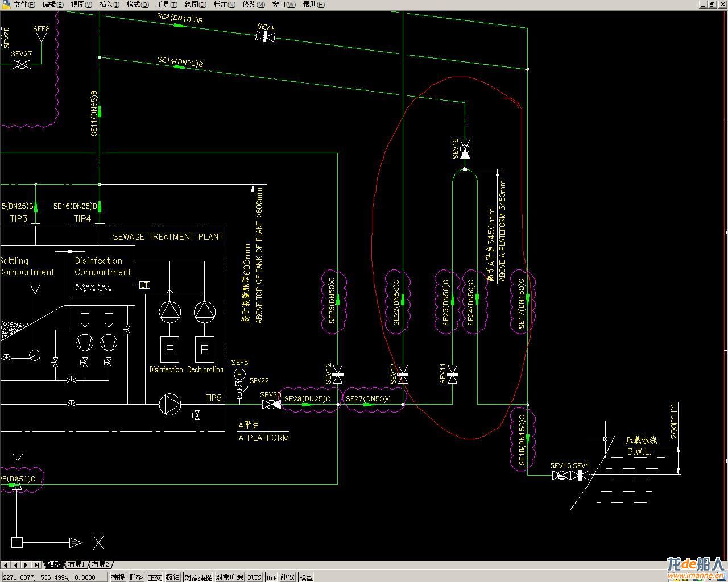728x582 pixels.
Task: Select the SEV13 valve symbol
Action: [403, 374]
